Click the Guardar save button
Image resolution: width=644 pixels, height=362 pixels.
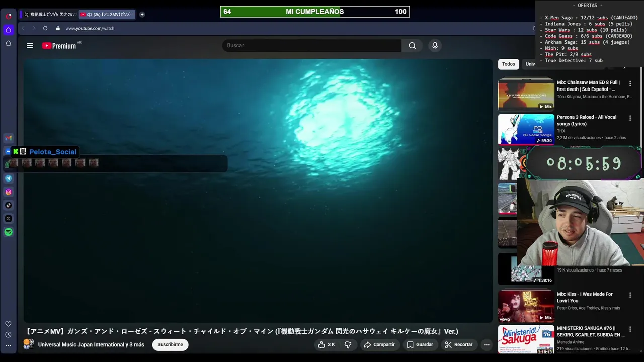(420, 345)
